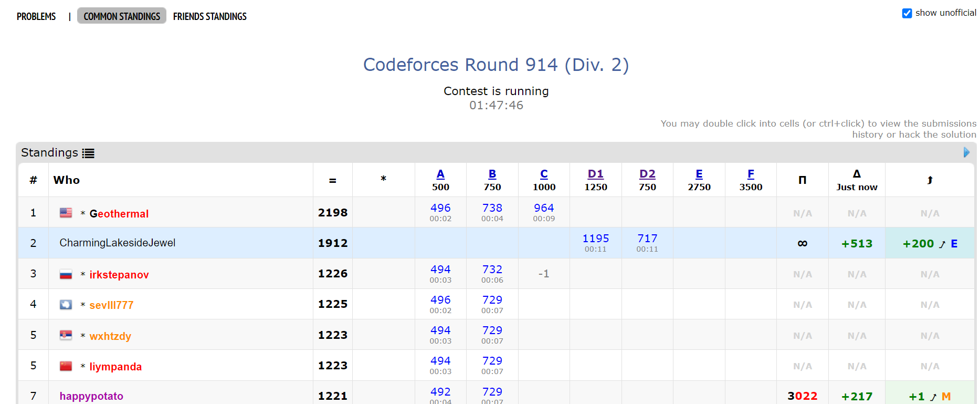Click the rank-up arrow column header icon

pos(930,180)
